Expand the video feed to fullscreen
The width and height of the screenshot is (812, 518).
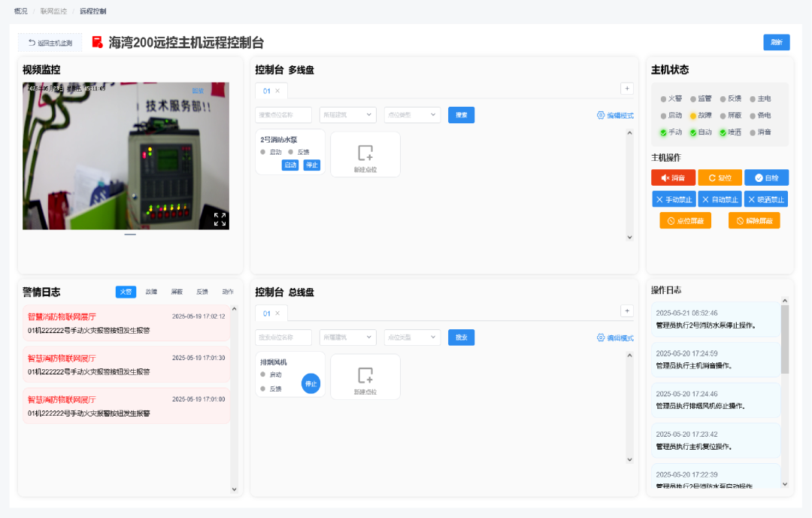pyautogui.click(x=219, y=218)
